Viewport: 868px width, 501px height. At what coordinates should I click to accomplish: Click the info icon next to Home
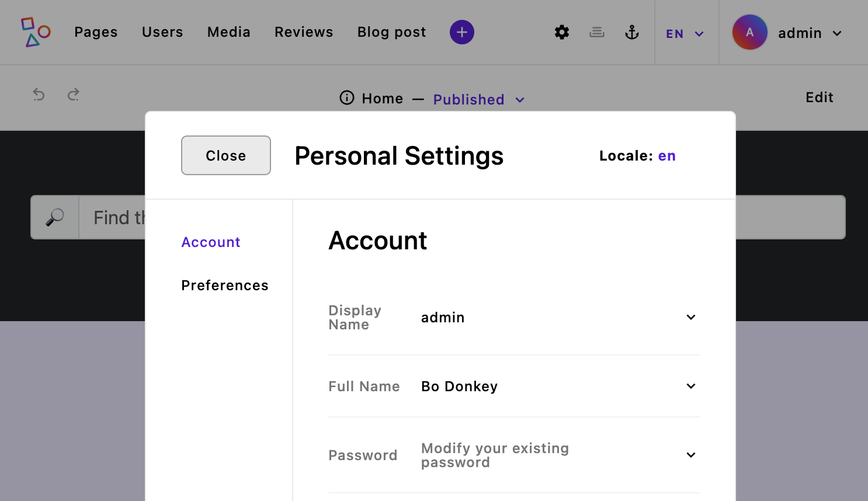pos(346,98)
